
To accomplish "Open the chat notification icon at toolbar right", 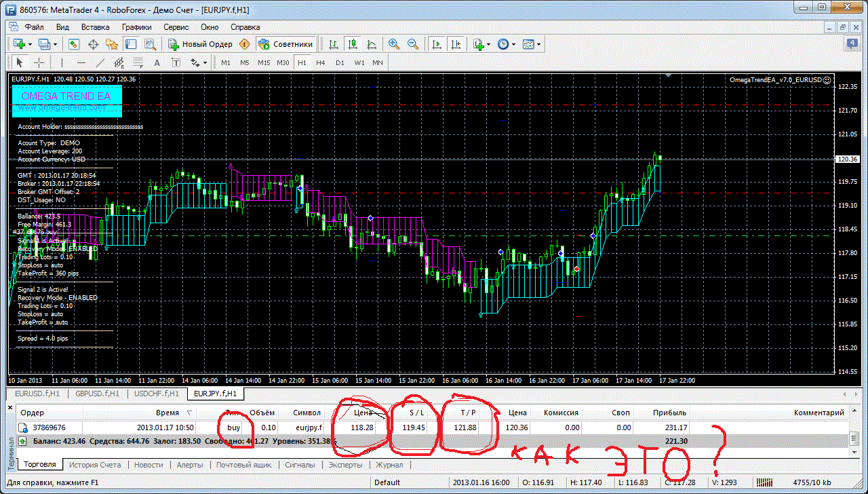I will click(852, 44).
